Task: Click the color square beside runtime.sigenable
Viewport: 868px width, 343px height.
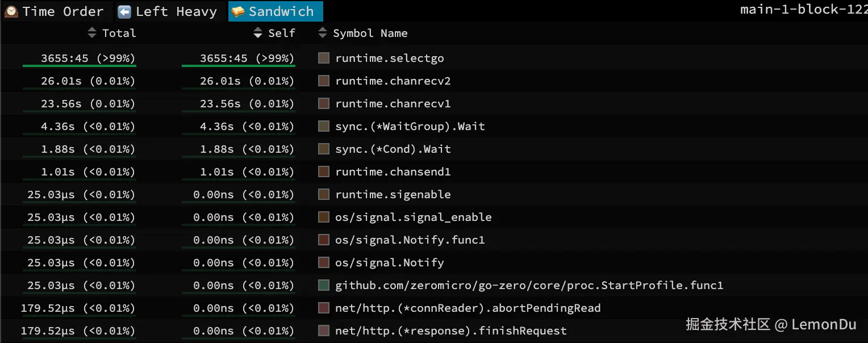Action: pyautogui.click(x=324, y=194)
